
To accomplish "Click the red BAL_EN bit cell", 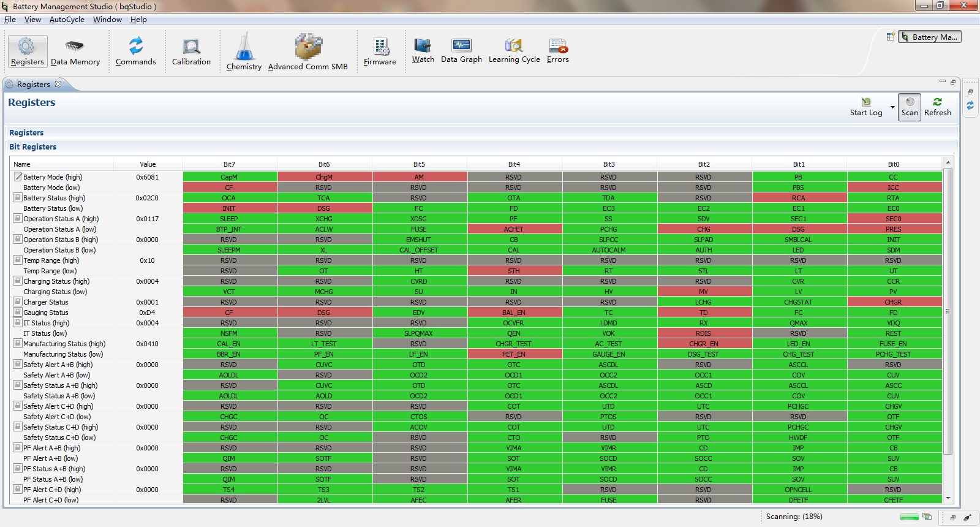I will coord(514,313).
